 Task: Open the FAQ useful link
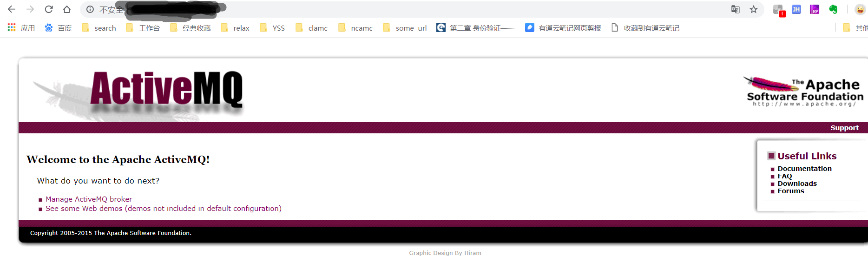point(785,176)
